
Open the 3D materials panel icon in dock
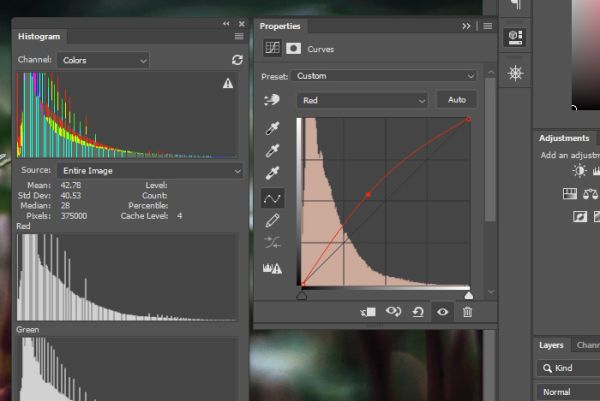coord(515,37)
